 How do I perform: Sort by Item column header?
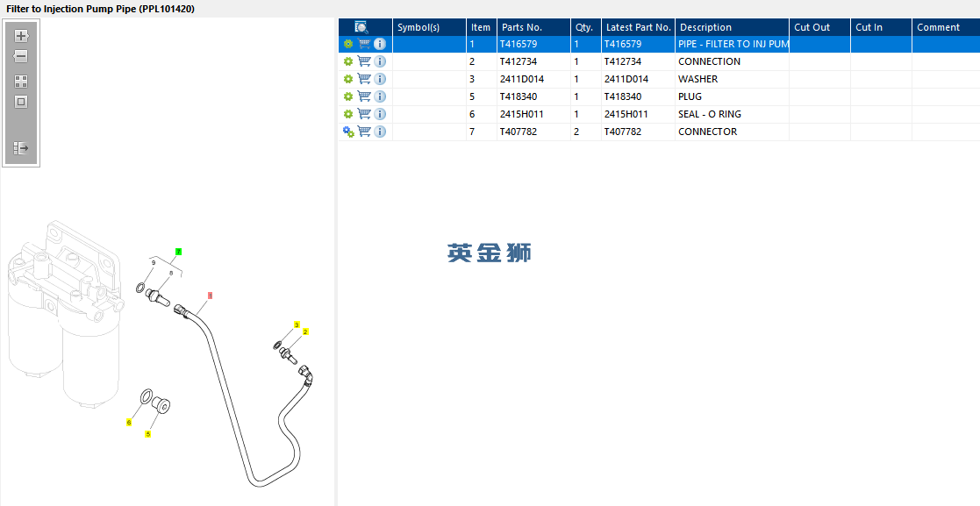point(482,27)
